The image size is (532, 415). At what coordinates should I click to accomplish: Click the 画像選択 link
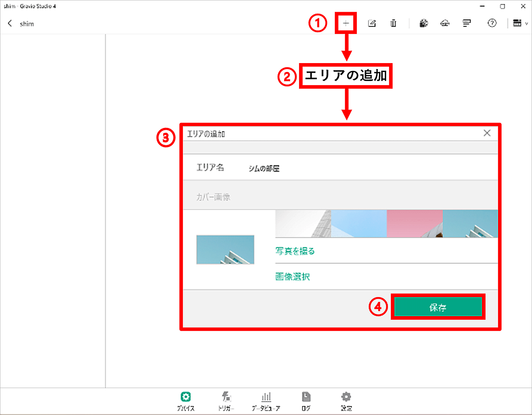(x=293, y=276)
